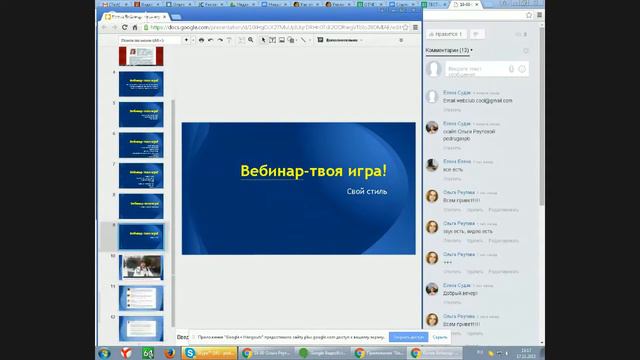The width and height of the screenshot is (640, 360).
Task: Open Firefox from the taskbar
Action: 169,353
